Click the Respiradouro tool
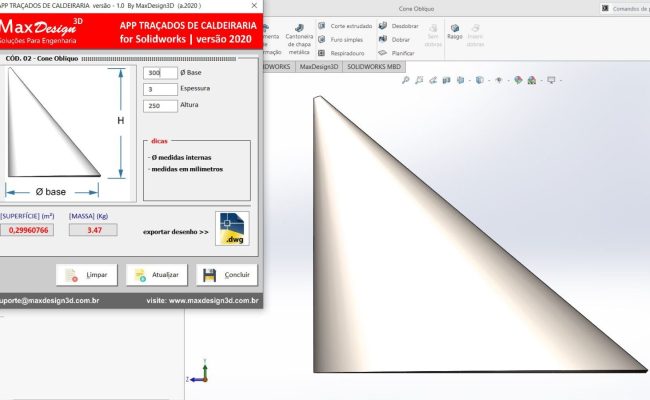The width and height of the screenshot is (650, 400). pyautogui.click(x=340, y=52)
